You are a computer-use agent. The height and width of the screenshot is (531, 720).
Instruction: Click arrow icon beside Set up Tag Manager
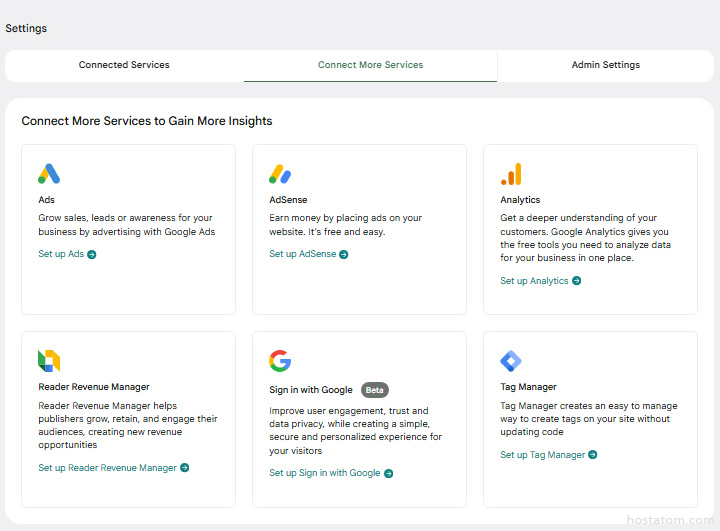[x=593, y=455]
